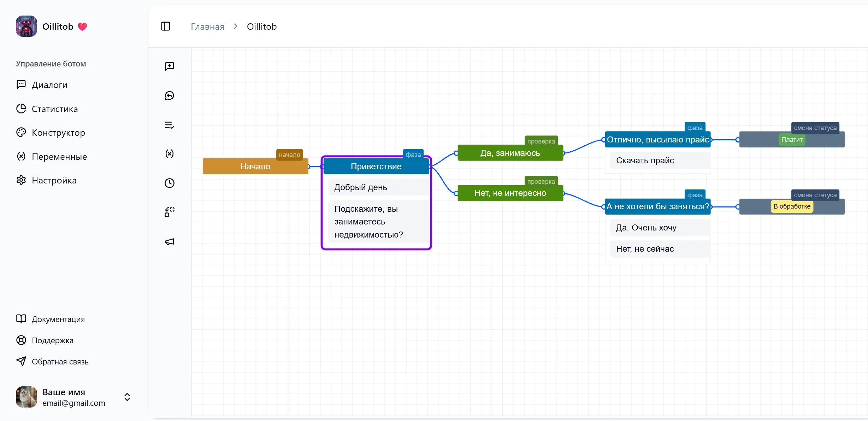Click the add message node icon
Screen dimensions: 868x421
coord(170,66)
